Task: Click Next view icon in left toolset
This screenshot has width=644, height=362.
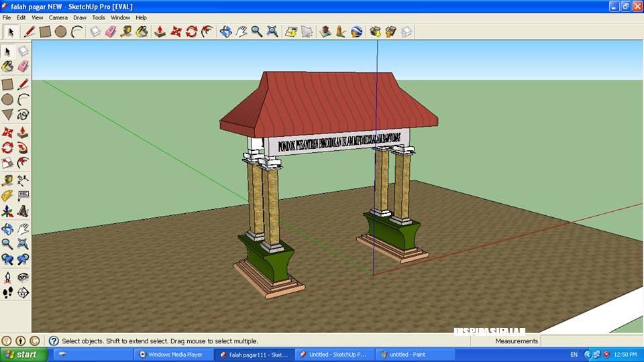Action: (x=23, y=259)
